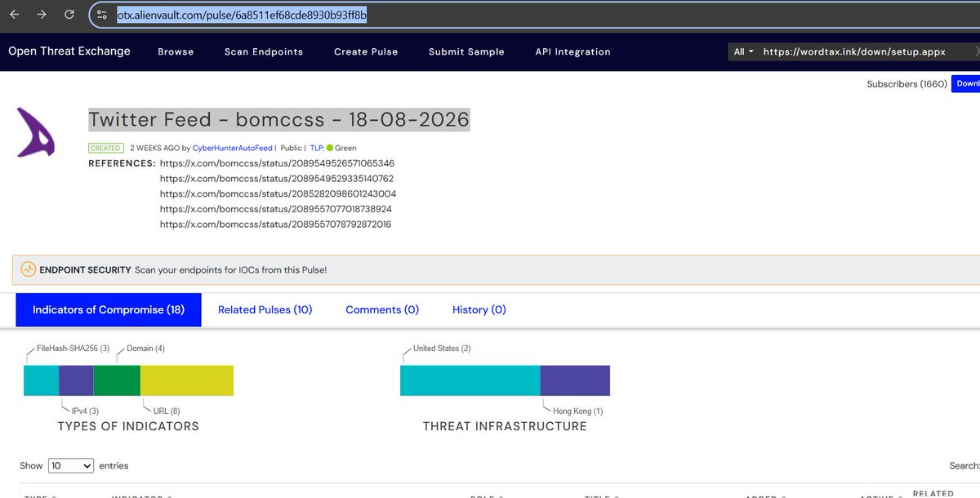Select the otx.alienvault.com address bar URL
This screenshot has height=498, width=980.
coord(242,15)
